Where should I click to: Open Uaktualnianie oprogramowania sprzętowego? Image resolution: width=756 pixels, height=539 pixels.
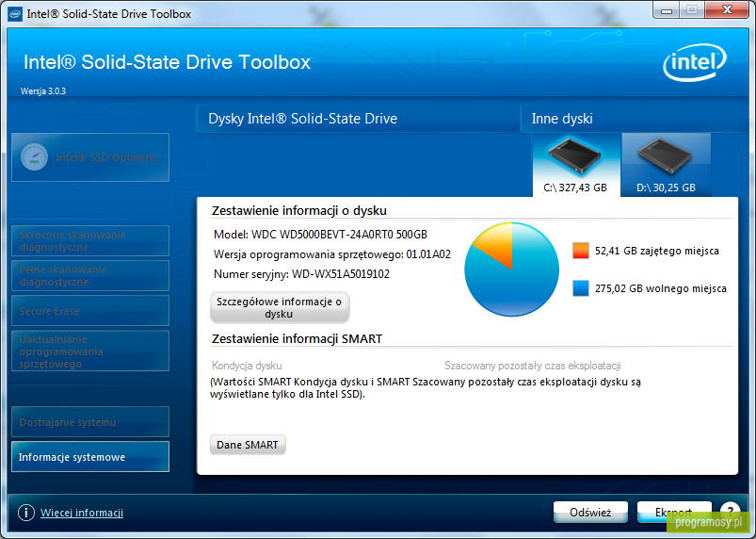(90, 351)
